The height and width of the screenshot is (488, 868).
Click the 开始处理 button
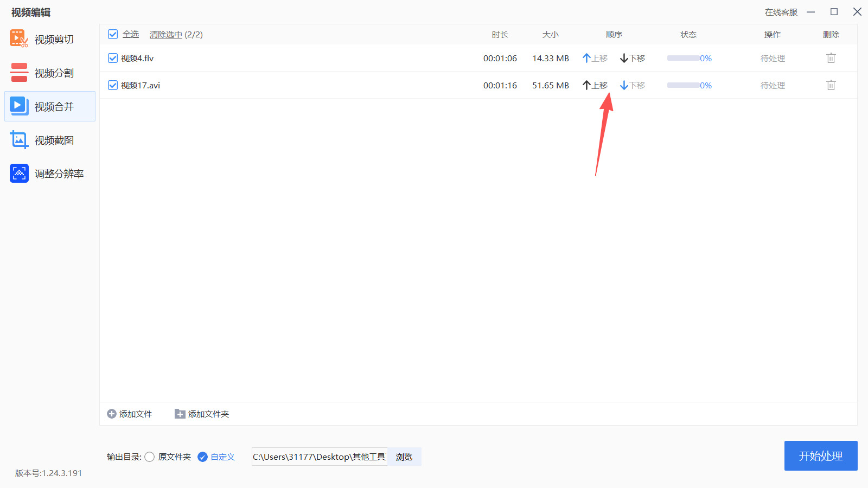821,455
